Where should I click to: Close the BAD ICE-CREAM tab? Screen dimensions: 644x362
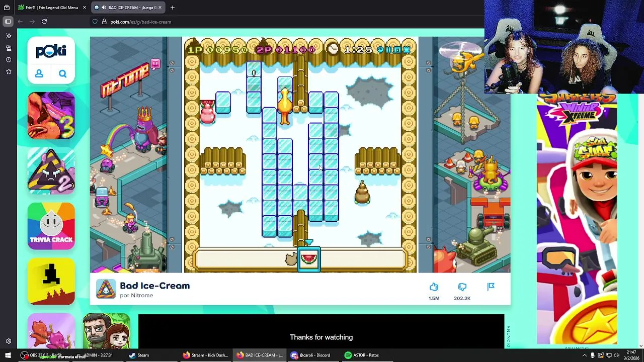tap(160, 8)
